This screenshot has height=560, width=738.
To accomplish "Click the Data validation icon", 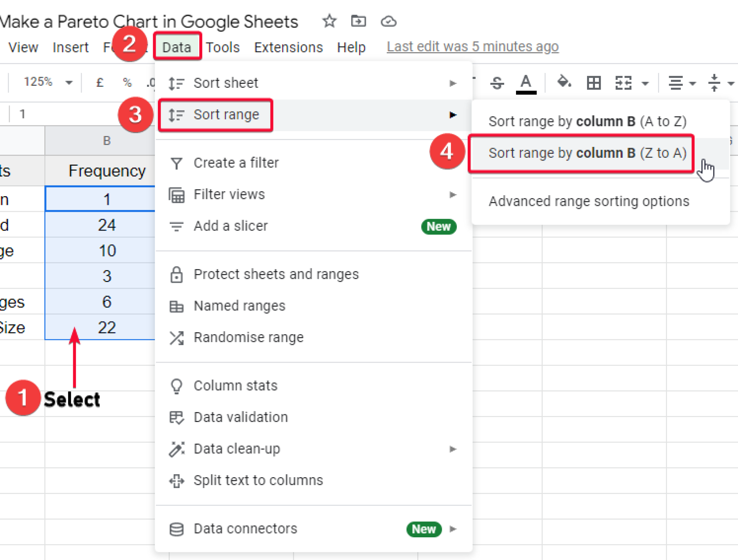I will [x=176, y=418].
